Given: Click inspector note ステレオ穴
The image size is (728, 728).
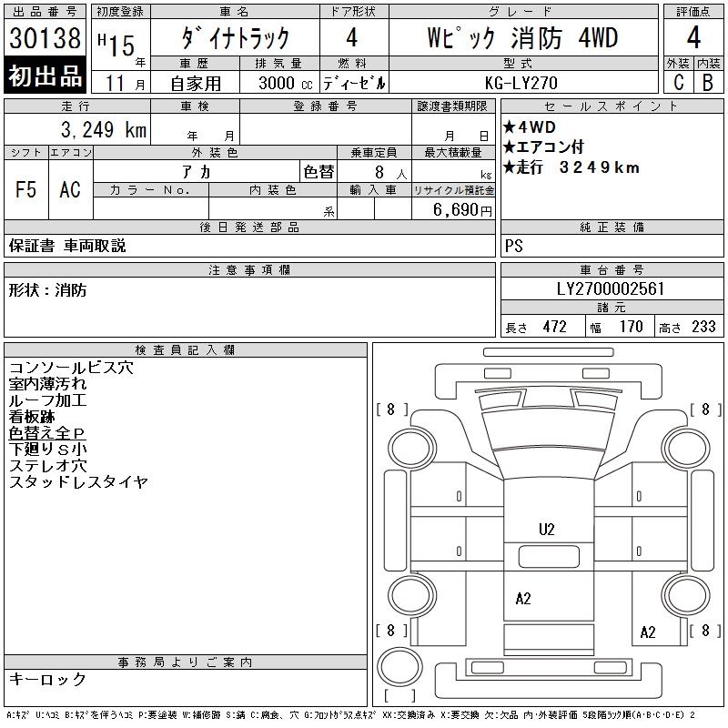Looking at the screenshot, I should [x=47, y=465].
